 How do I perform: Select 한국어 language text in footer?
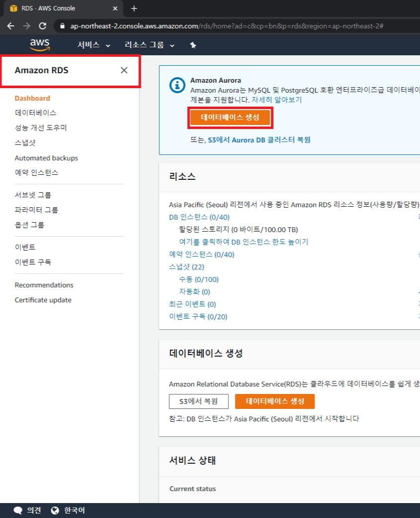coord(74,511)
